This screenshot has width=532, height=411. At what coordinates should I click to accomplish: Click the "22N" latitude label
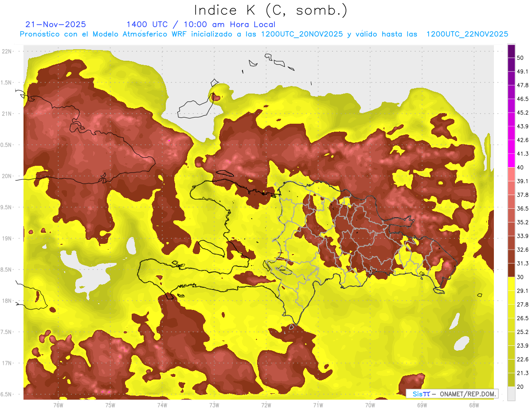coord(8,51)
